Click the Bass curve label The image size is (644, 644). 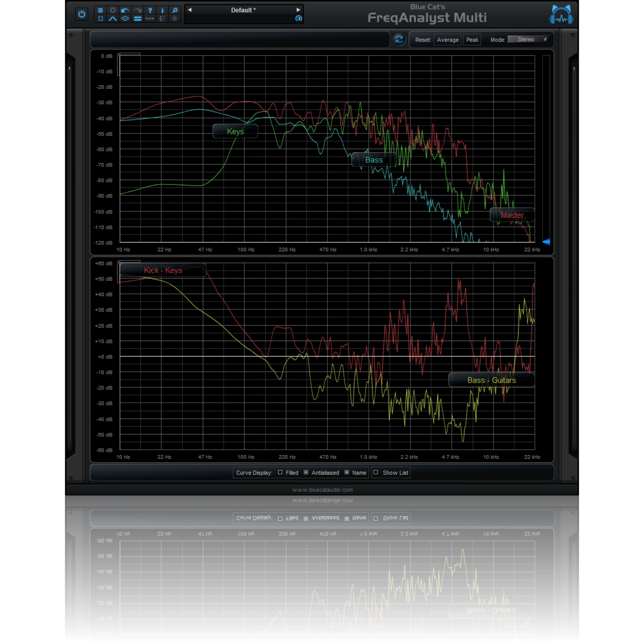[x=374, y=160]
